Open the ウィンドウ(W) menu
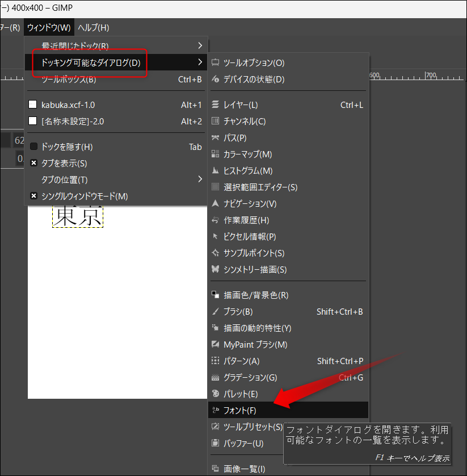Image resolution: width=467 pixels, height=476 pixels. click(49, 28)
